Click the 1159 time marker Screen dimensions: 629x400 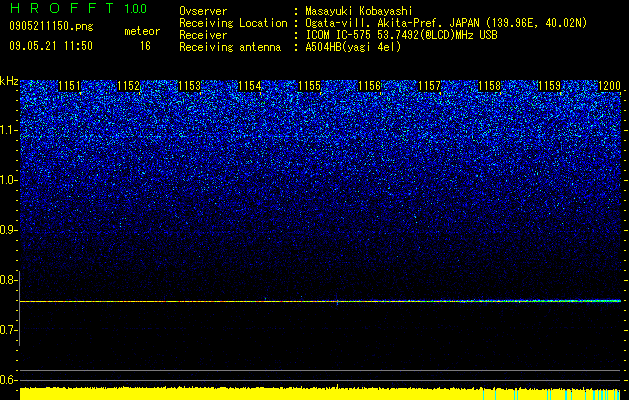(x=549, y=86)
